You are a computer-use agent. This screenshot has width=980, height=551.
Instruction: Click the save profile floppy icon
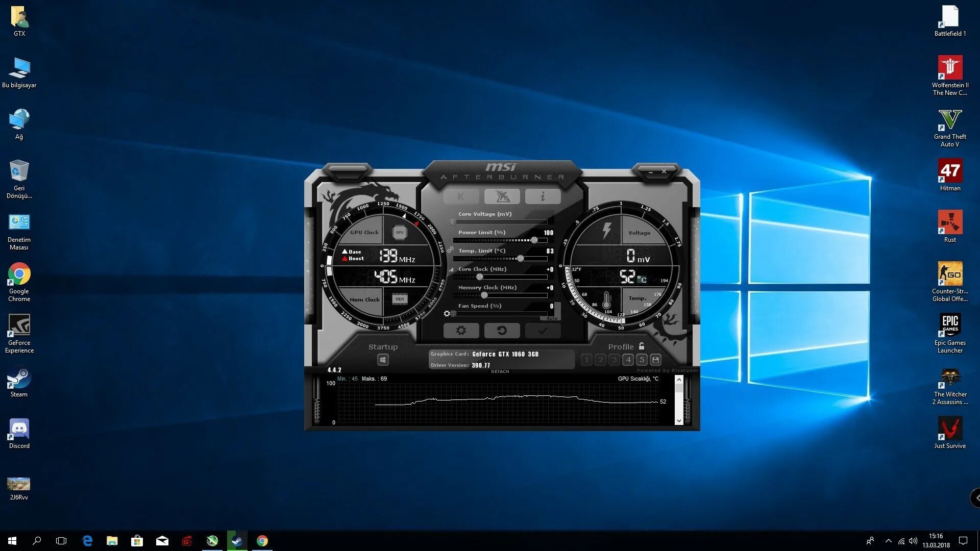pyautogui.click(x=656, y=360)
